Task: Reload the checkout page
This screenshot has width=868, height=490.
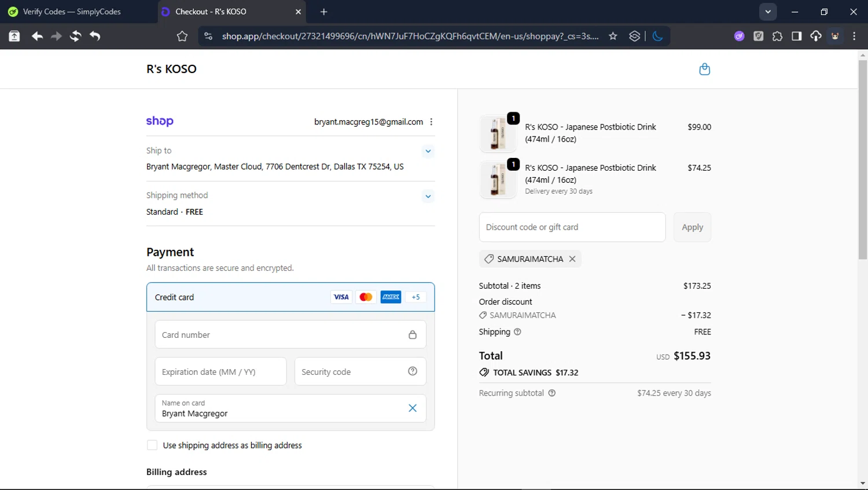Action: tap(75, 36)
